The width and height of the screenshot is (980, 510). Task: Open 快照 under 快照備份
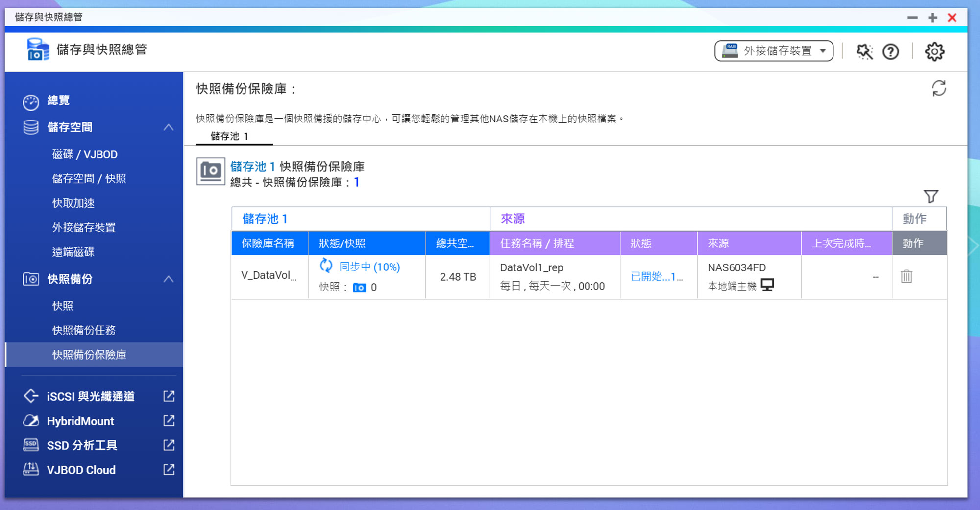pos(63,306)
